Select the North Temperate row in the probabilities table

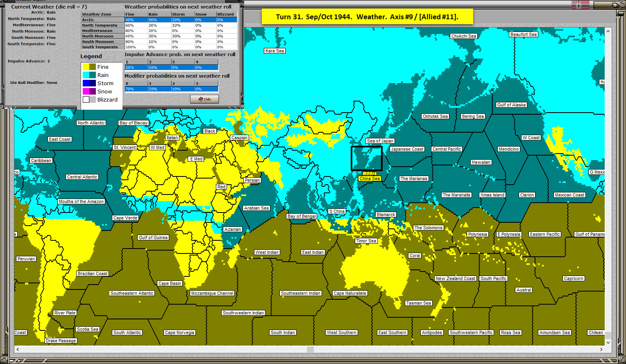[x=159, y=25]
